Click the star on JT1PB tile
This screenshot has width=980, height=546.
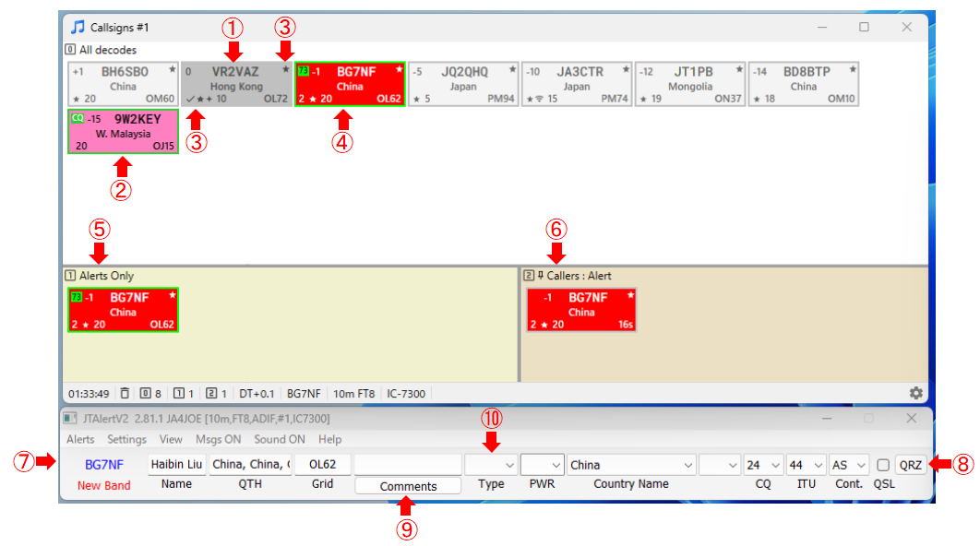(739, 70)
